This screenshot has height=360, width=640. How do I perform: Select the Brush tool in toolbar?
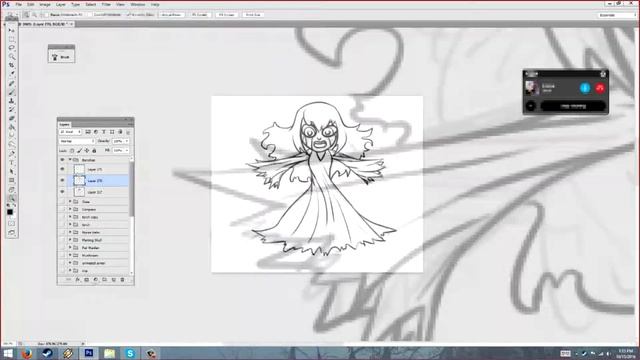11,92
